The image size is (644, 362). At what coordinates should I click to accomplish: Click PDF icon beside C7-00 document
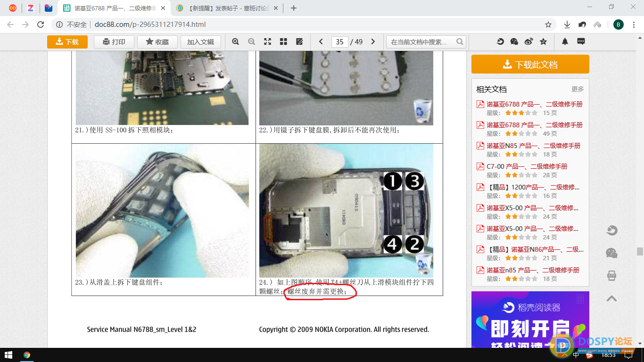click(480, 166)
